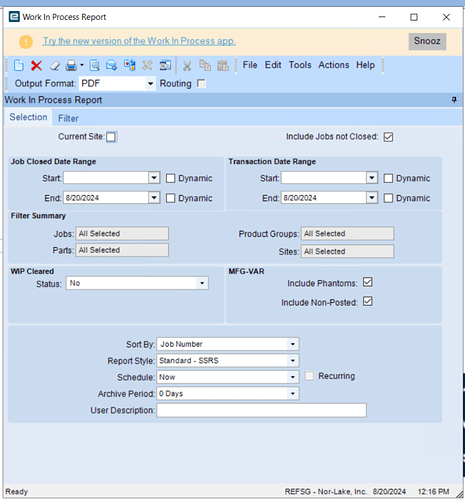Toggle the Current Site checkbox

pos(111,137)
